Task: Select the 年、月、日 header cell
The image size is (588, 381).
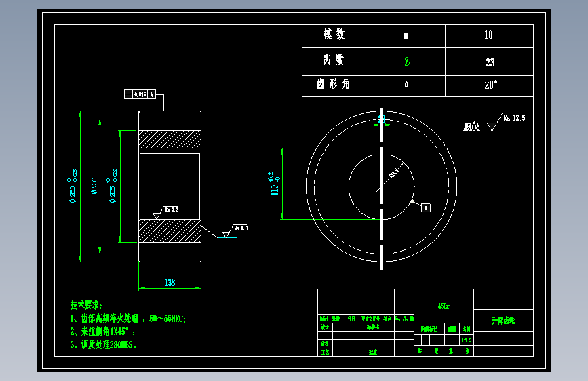Action: coord(404,319)
